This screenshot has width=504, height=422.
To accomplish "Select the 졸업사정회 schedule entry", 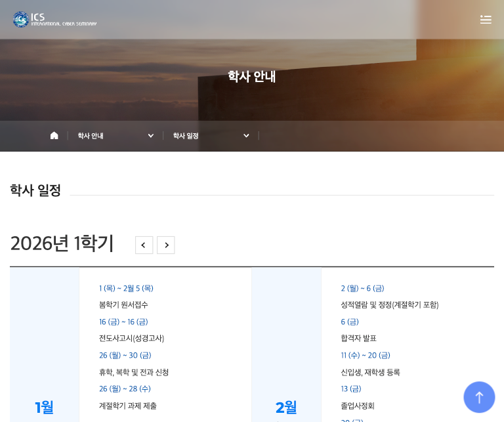I will [x=358, y=406].
